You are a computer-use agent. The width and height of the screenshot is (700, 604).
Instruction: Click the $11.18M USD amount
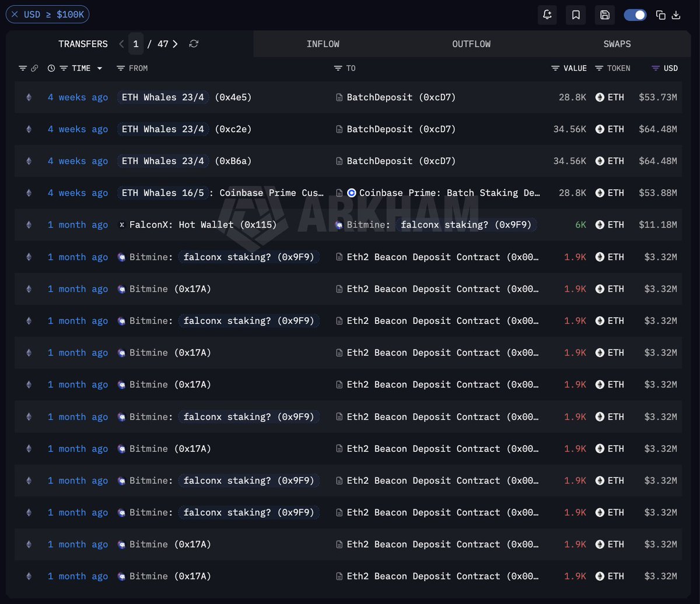coord(658,225)
